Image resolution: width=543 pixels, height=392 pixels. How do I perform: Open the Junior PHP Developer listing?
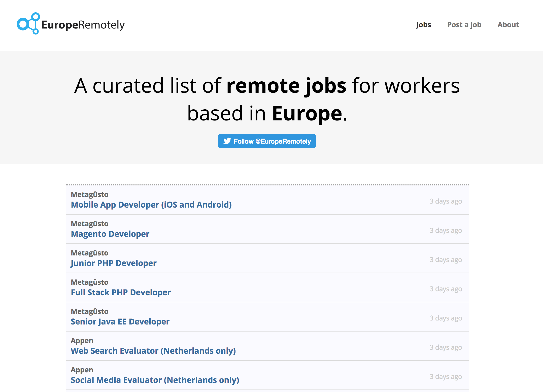click(x=113, y=263)
